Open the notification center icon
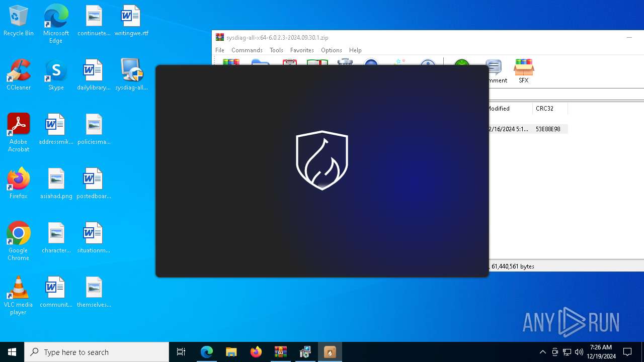The image size is (644, 362). [627, 352]
